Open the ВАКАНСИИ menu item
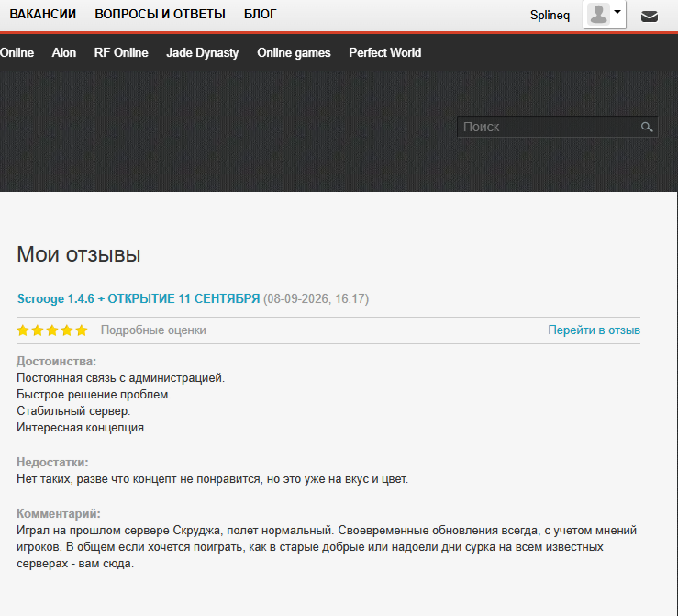The height and width of the screenshot is (616, 678). (43, 15)
